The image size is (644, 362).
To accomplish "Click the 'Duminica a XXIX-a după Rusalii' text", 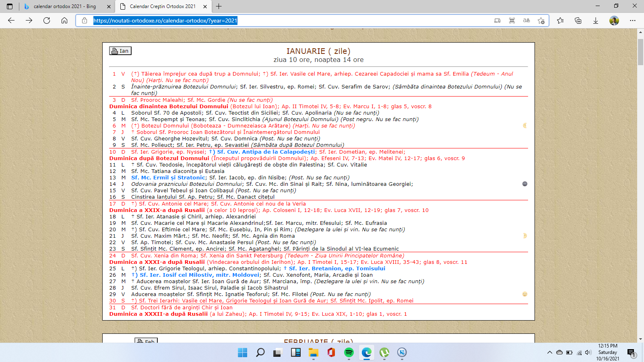I will 157,210.
